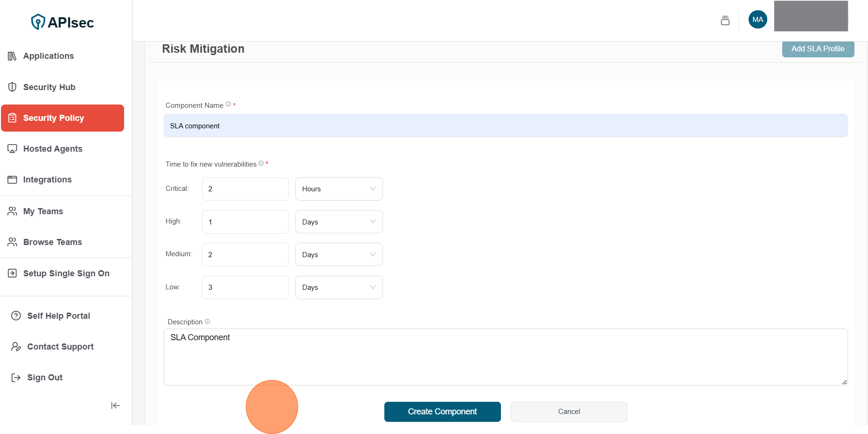Open the Medium severity Days dropdown
Screen dimensions: 868x434
[339, 254]
